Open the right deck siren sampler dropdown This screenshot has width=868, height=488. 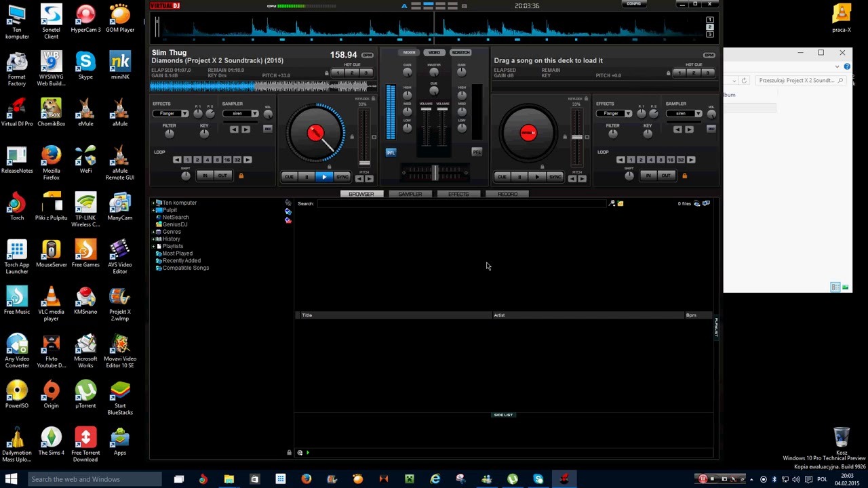pos(684,113)
